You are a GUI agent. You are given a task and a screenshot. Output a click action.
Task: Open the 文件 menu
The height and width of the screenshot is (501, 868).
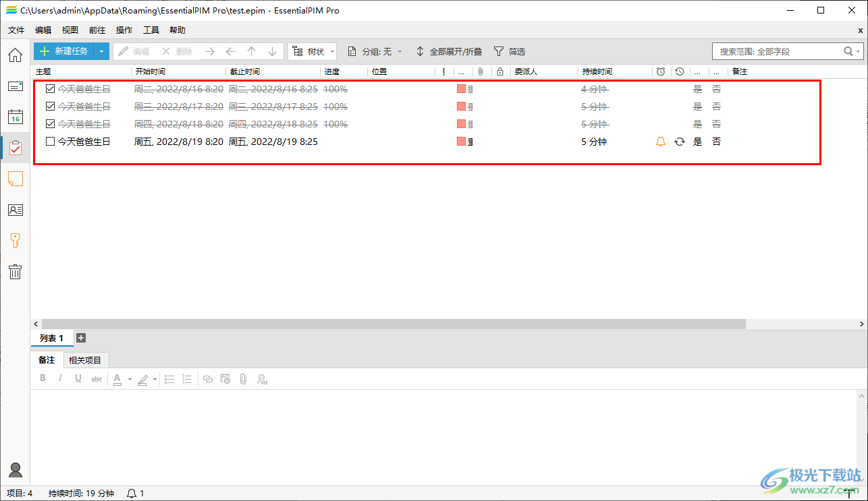click(x=16, y=30)
